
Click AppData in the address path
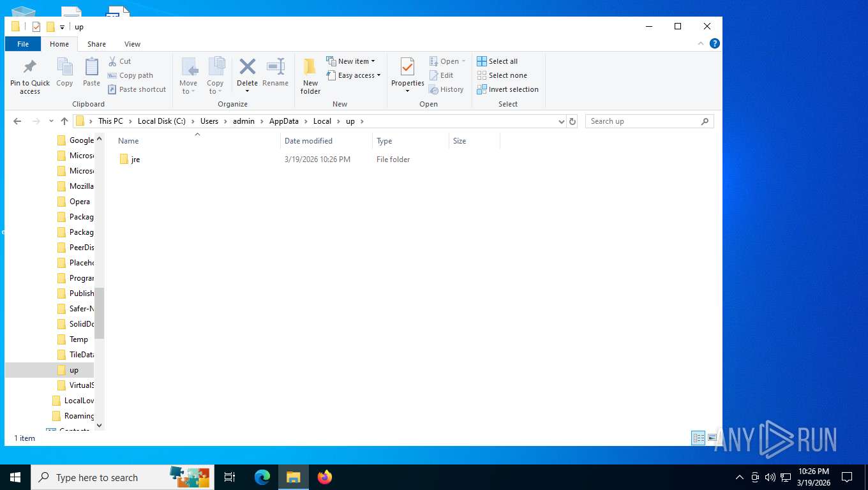(x=284, y=121)
